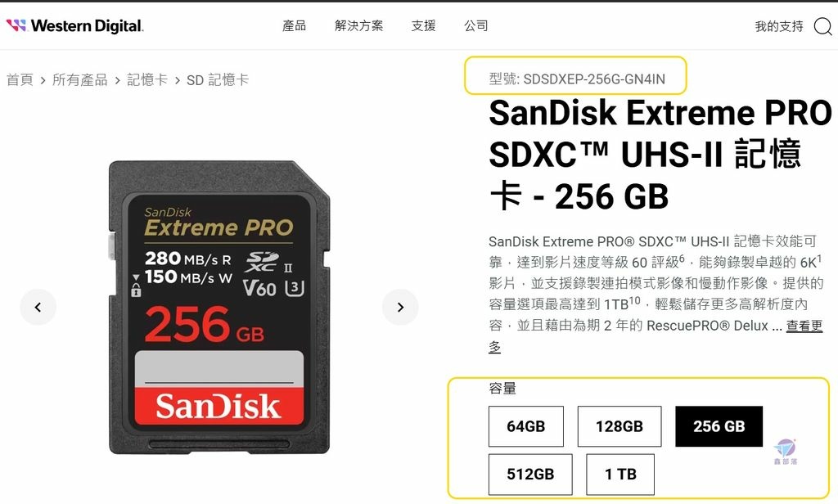Choose the 1 TB capacity option

(x=620, y=474)
